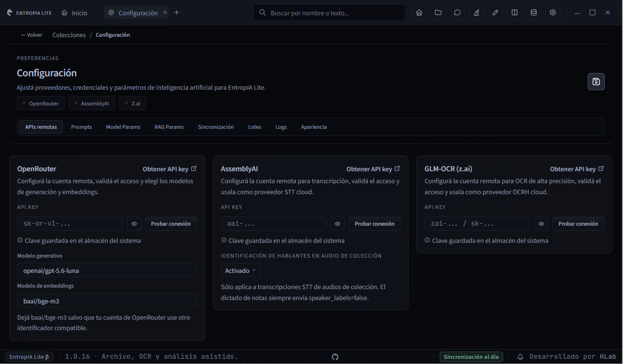Viewport: 623px width, 364px height.
Task: Reveal the AssemblyAI API key with eye
Action: 338,224
